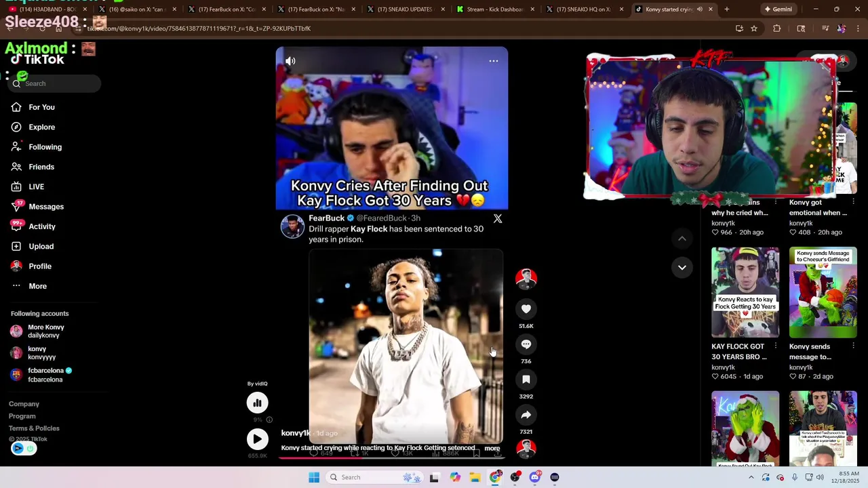Open a new browser tab
868x488 pixels.
click(726, 9)
